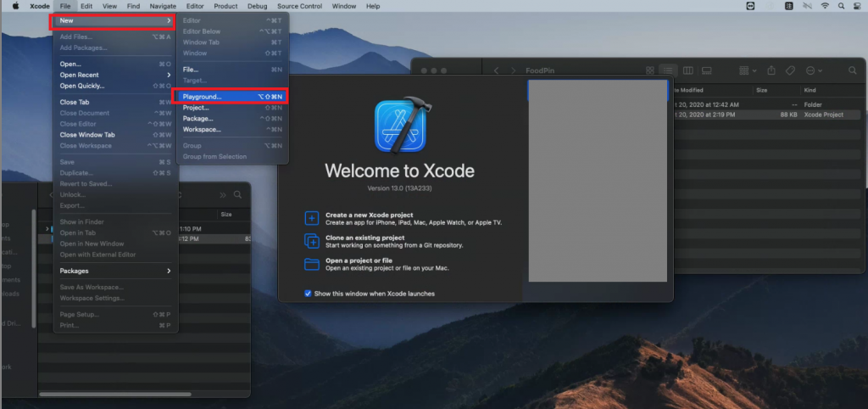Switch FoodPin Finder window to column view
This screenshot has width=868, height=409.
point(688,71)
